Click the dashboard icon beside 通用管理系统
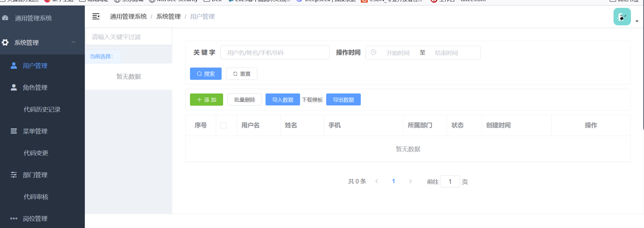The image size is (644, 228). (x=5, y=18)
